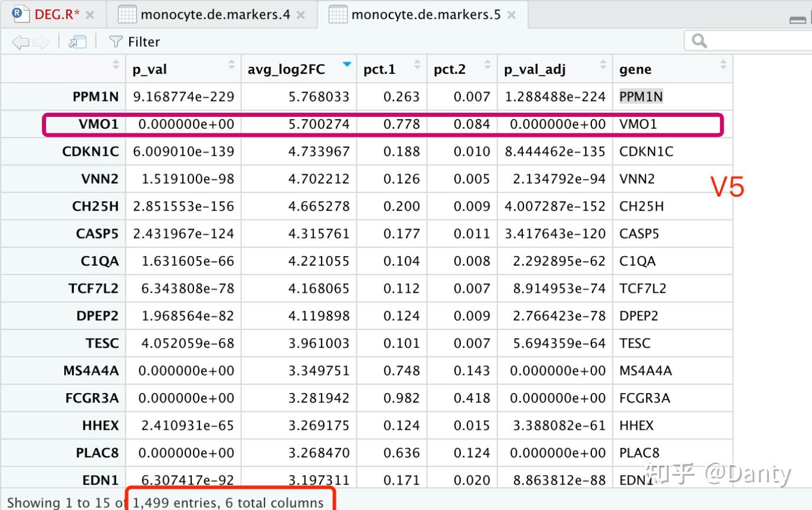The image size is (812, 510).
Task: Select the DPEP2 row name
Action: tap(97, 316)
